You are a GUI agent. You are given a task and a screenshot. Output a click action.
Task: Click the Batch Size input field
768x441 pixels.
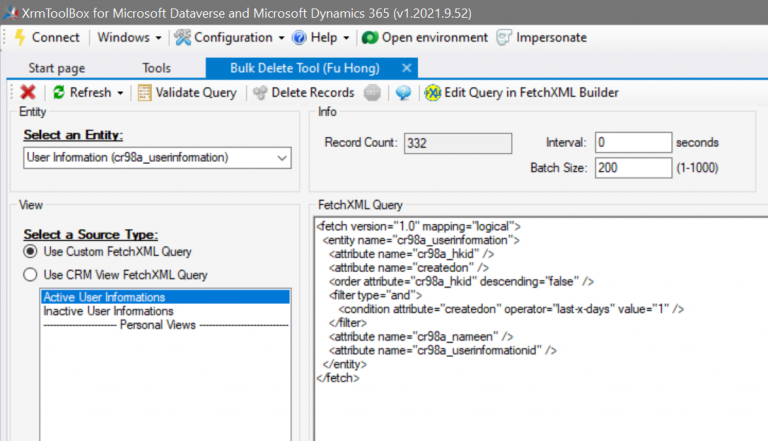point(633,168)
